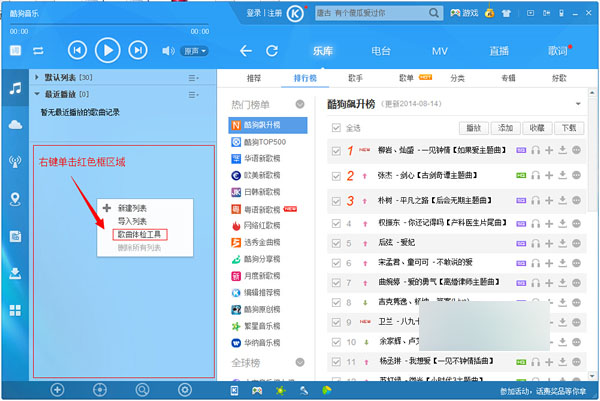Open the apps grid sidebar icon
The height and width of the screenshot is (401, 600).
tap(15, 310)
